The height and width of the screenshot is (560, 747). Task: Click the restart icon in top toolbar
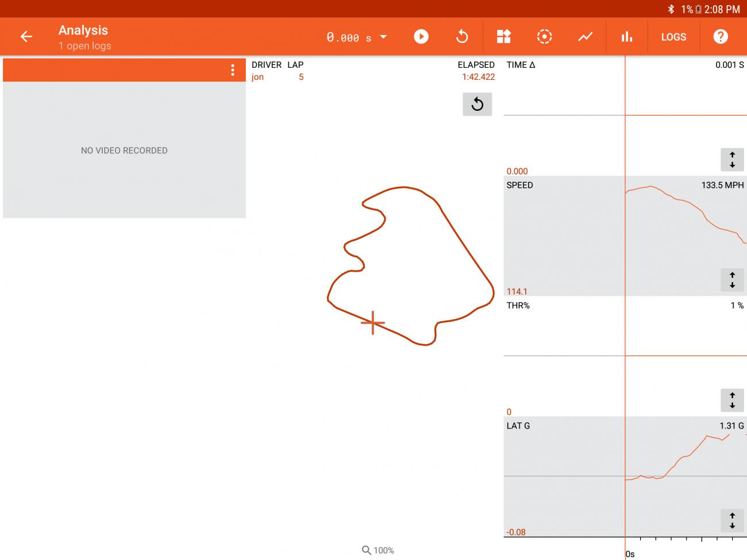462,37
